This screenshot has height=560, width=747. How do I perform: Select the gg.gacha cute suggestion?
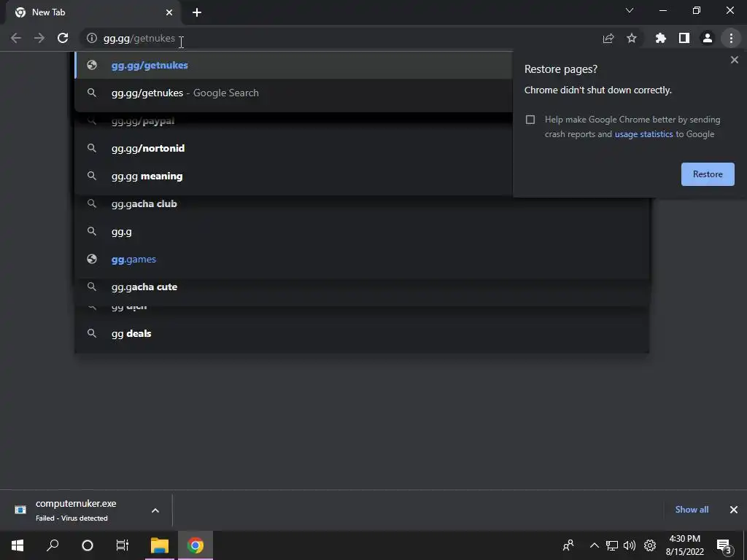362,287
